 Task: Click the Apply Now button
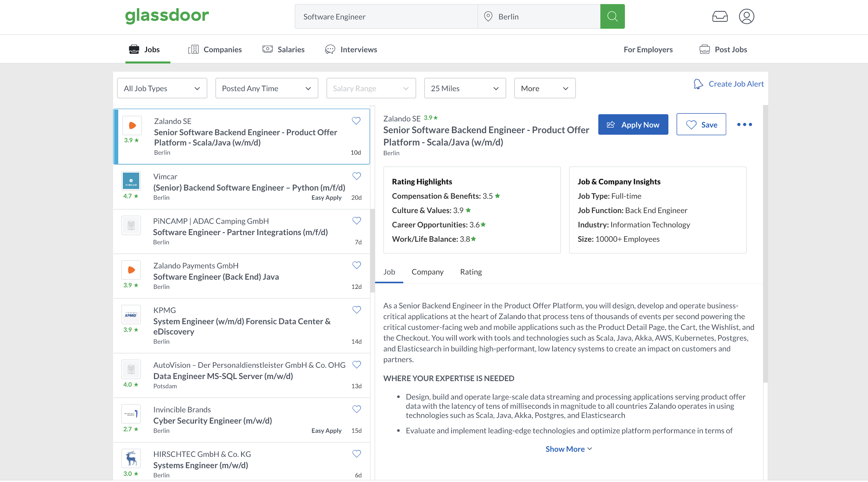[x=633, y=124]
